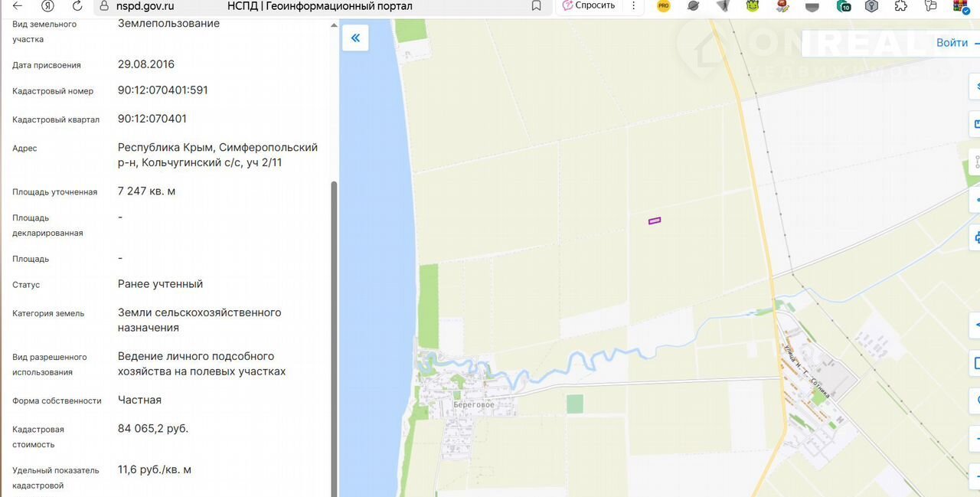The image size is (980, 497).
Task: Open the hexagon shield extension icon
Action: click(x=871, y=6)
